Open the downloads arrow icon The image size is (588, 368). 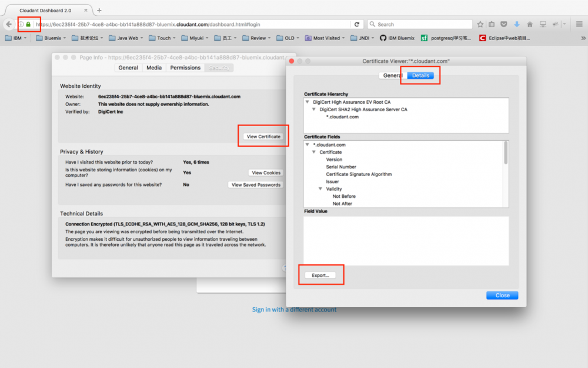[x=517, y=24]
